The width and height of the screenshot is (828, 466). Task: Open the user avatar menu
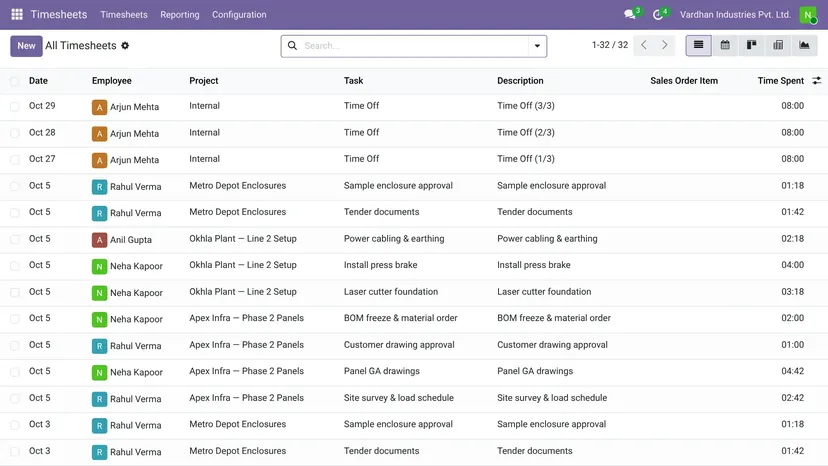(807, 15)
